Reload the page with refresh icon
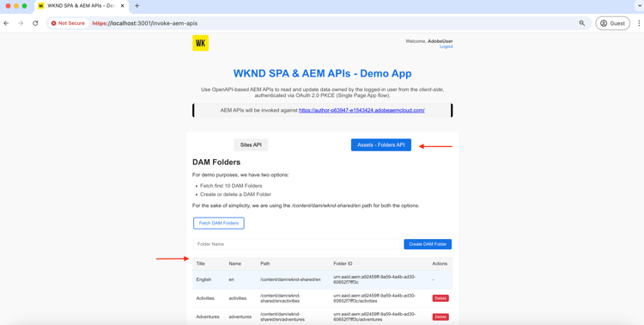This screenshot has width=644, height=325. pyautogui.click(x=35, y=23)
